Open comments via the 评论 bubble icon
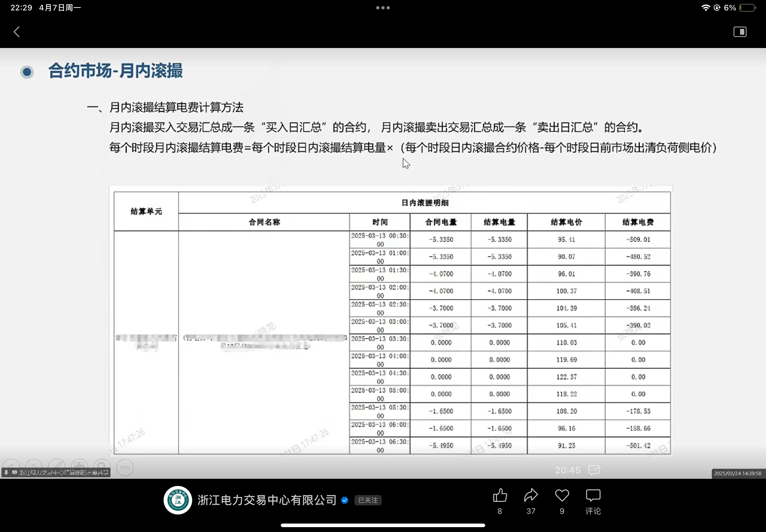Viewport: 766px width, 532px height. pos(593,495)
